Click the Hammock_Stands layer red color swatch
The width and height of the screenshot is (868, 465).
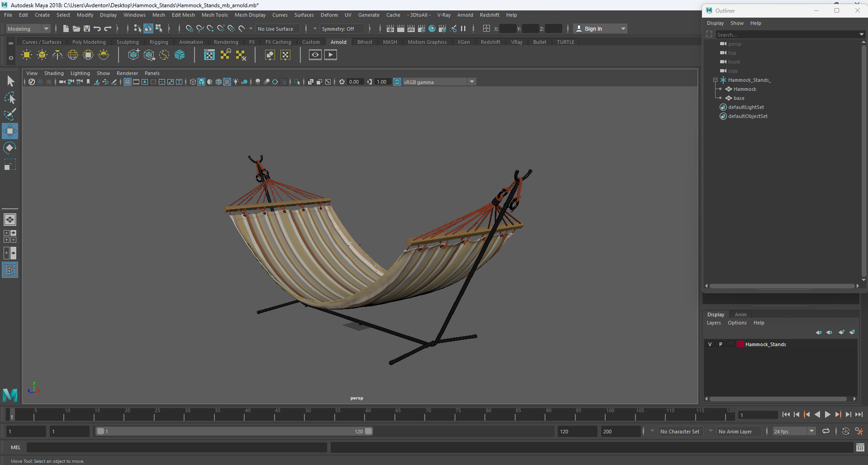740,344
